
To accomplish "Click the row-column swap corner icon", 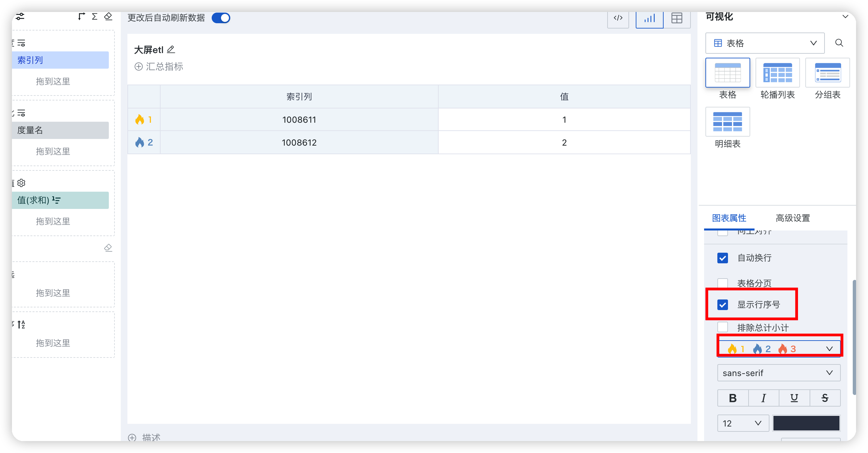I will click(x=81, y=16).
